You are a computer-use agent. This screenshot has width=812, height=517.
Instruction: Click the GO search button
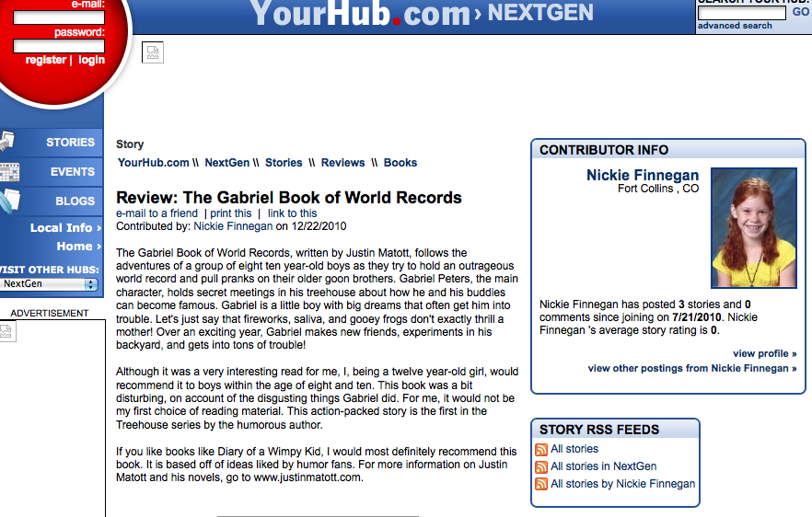pos(800,12)
